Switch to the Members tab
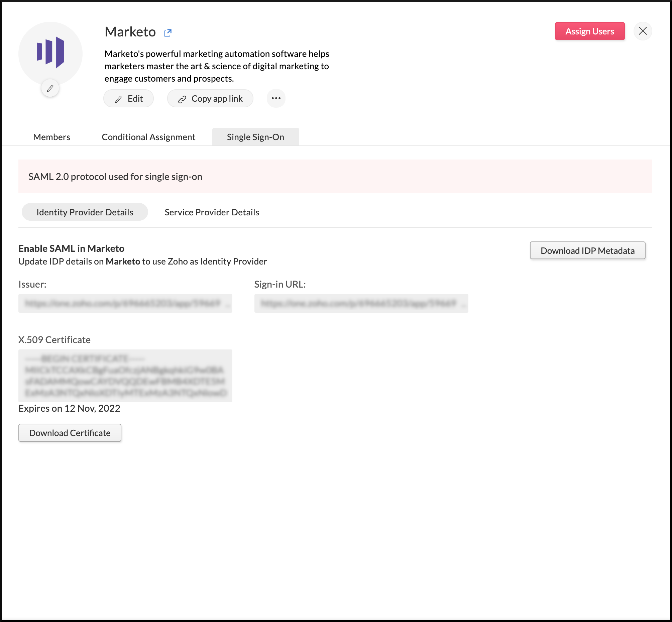Viewport: 672px width, 622px height. (51, 137)
